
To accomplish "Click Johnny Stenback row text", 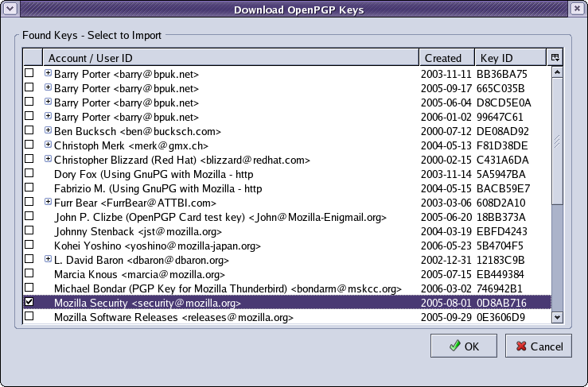I will point(138,231).
